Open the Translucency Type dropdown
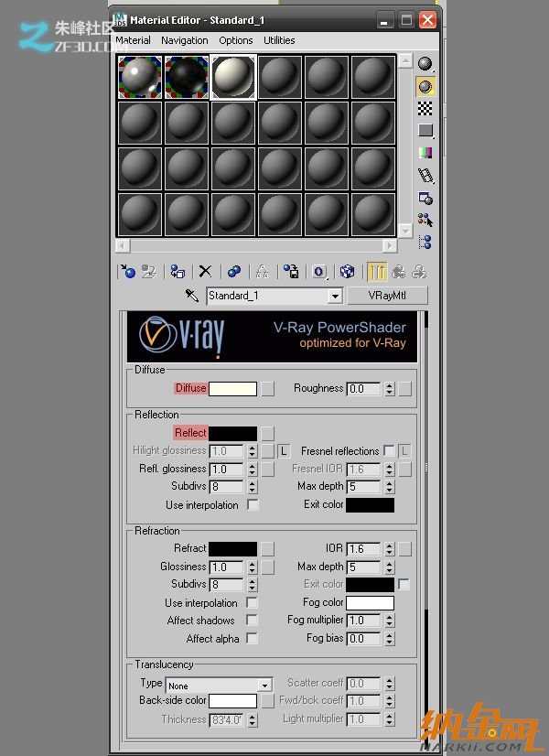Image resolution: width=549 pixels, height=756 pixels. pyautogui.click(x=264, y=686)
